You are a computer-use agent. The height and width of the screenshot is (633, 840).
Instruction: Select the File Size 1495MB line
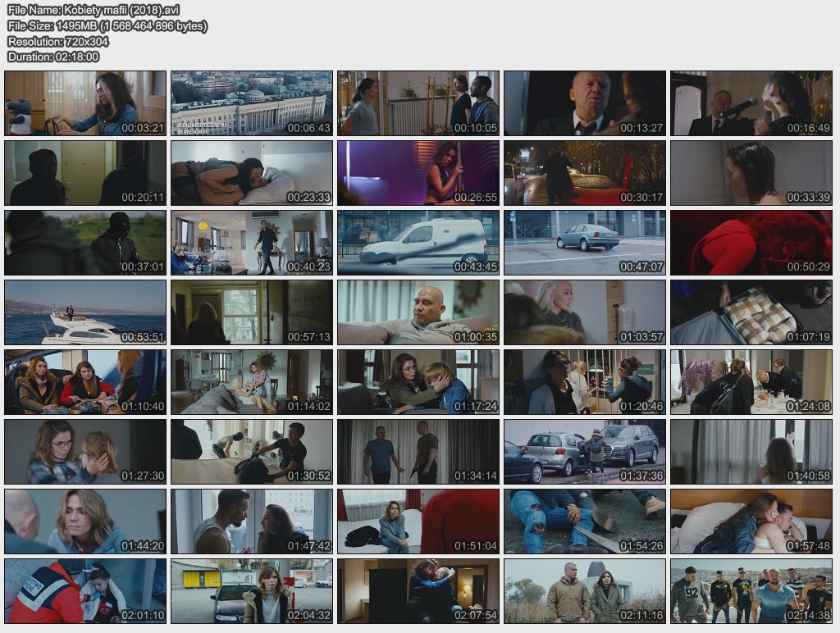(x=107, y=25)
